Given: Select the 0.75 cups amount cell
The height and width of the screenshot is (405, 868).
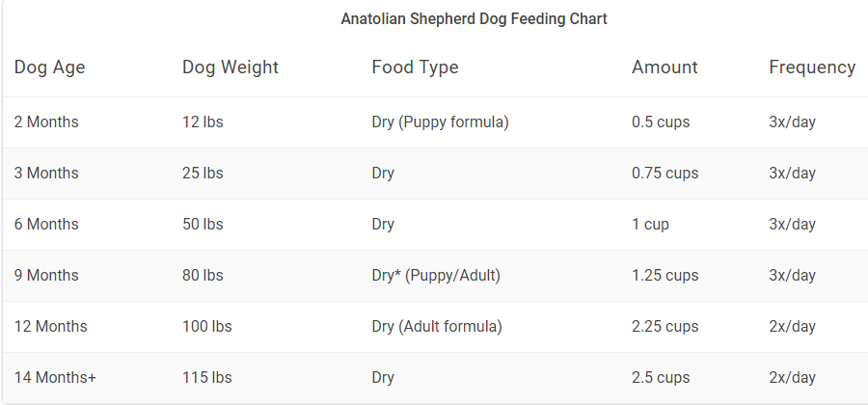Looking at the screenshot, I should [665, 174].
